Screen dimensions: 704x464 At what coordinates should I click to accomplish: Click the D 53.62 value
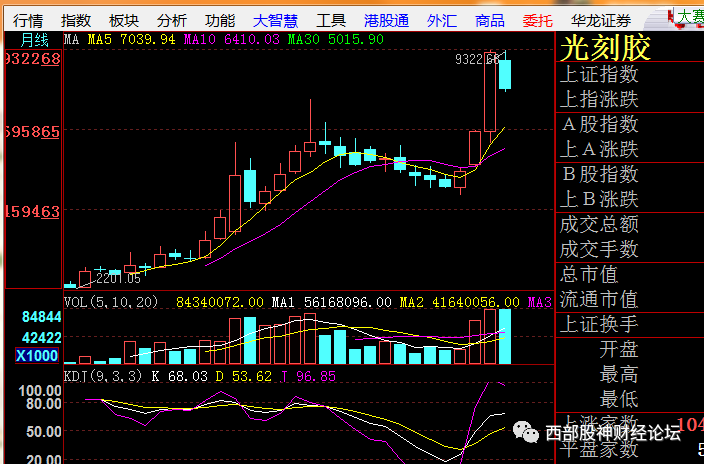[x=243, y=376]
